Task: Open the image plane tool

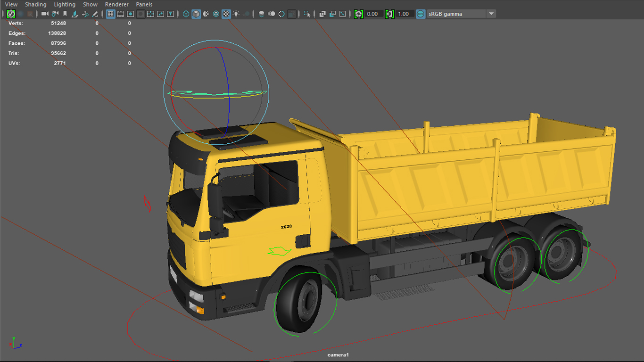Action: coord(75,14)
